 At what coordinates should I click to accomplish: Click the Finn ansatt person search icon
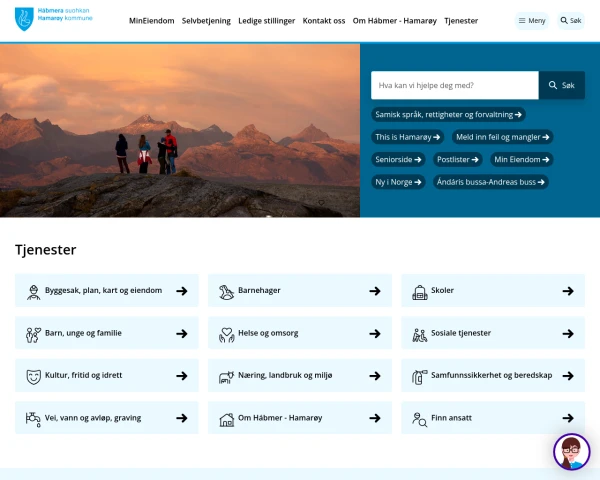[x=420, y=418]
